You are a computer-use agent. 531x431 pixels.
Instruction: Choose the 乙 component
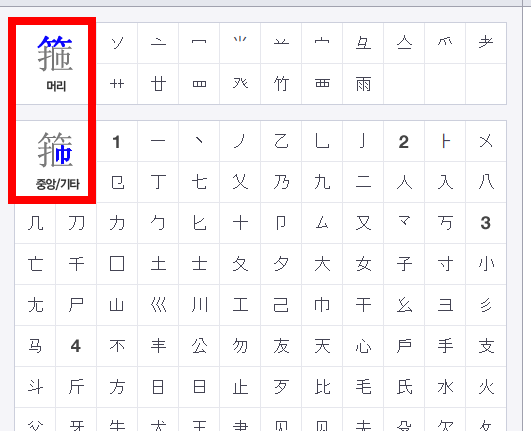(281, 141)
